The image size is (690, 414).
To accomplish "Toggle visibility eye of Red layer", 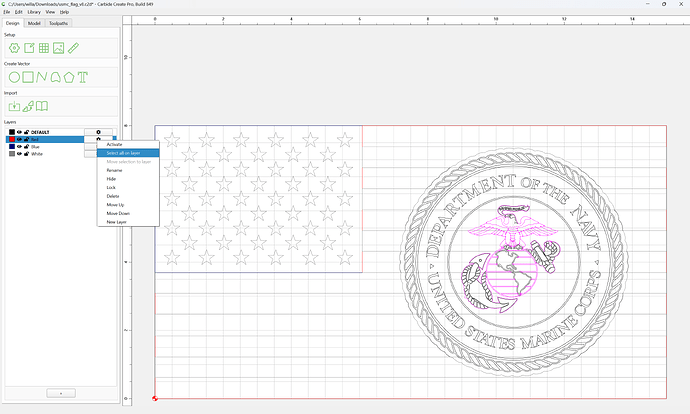I will coord(19,139).
